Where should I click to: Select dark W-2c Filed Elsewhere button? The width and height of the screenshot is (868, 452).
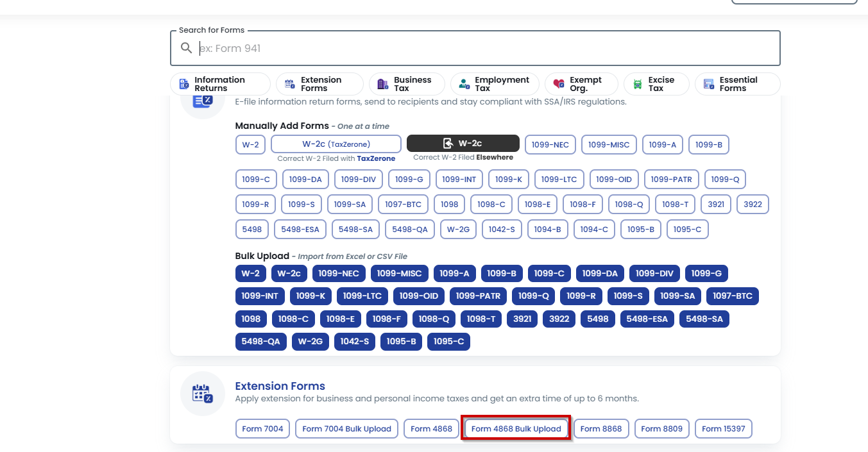tap(463, 144)
